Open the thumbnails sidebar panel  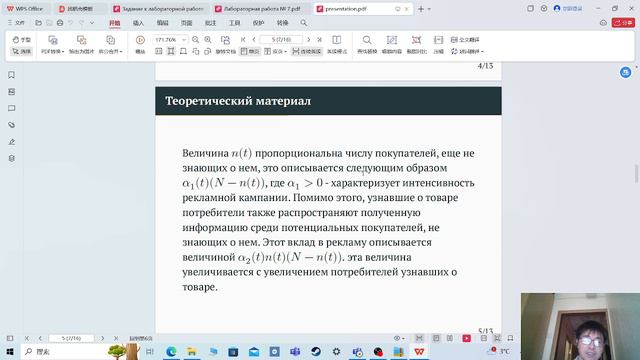pos(11,91)
